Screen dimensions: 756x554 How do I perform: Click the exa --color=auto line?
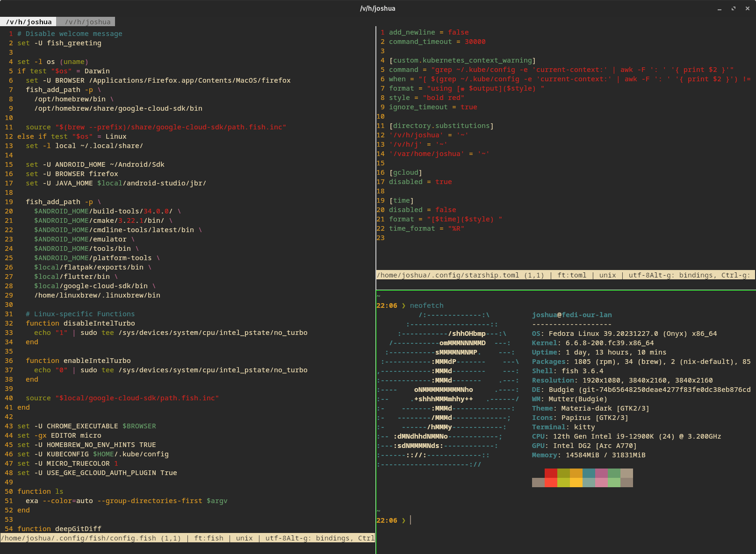click(126, 501)
